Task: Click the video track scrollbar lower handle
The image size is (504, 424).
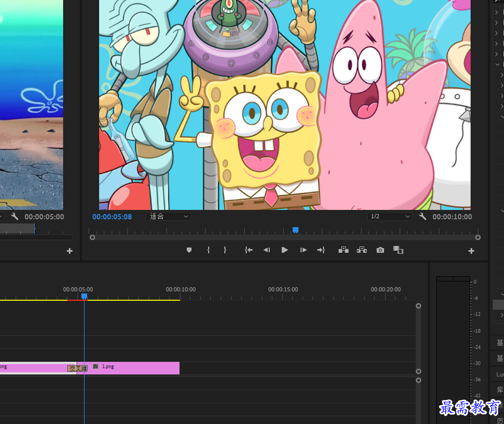Action: pyautogui.click(x=418, y=371)
